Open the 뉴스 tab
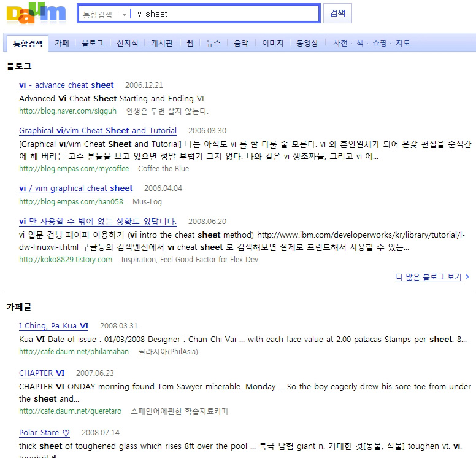Viewport: 476px width, 458px height. [213, 43]
